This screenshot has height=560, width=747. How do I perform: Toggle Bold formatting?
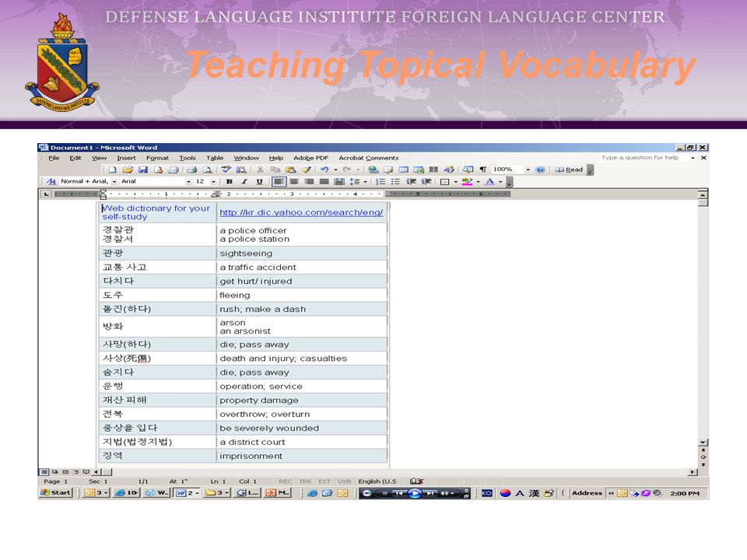coord(229,181)
